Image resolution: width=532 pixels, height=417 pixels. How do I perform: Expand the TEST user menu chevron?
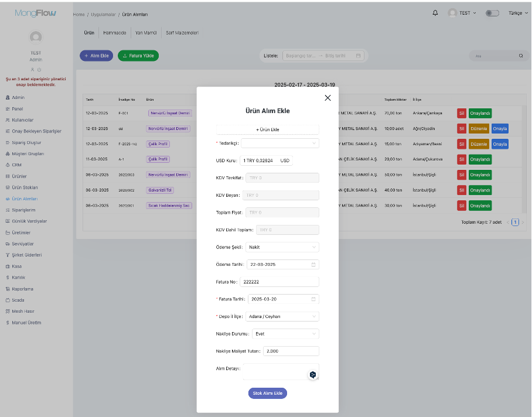(x=475, y=13)
